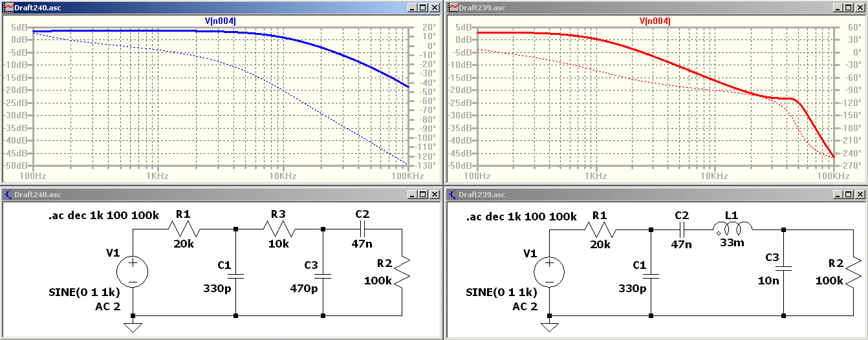
Task: Select capacitor C3 symbol in Draft240 schematic
Action: 323,275
